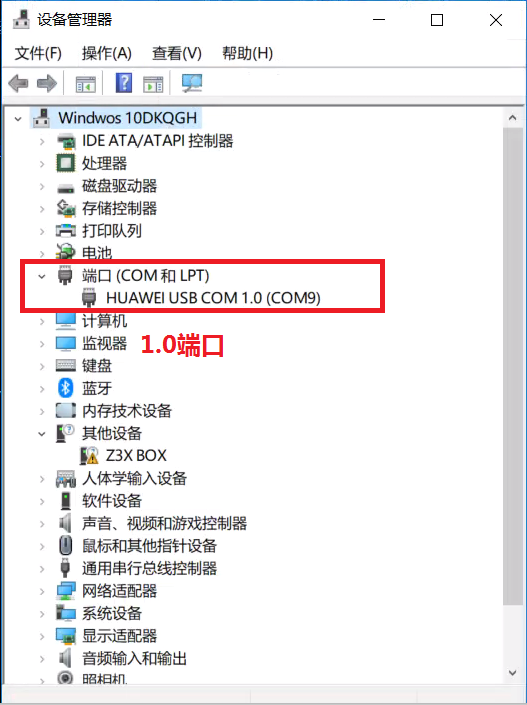
Task: Select the Z3X BOX warning device
Action: tap(136, 455)
